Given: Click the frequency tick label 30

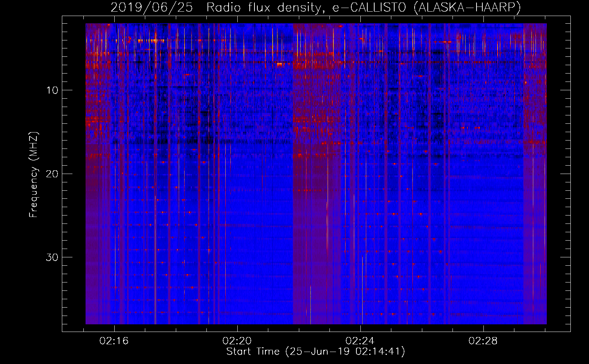Looking at the screenshot, I should point(52,257).
